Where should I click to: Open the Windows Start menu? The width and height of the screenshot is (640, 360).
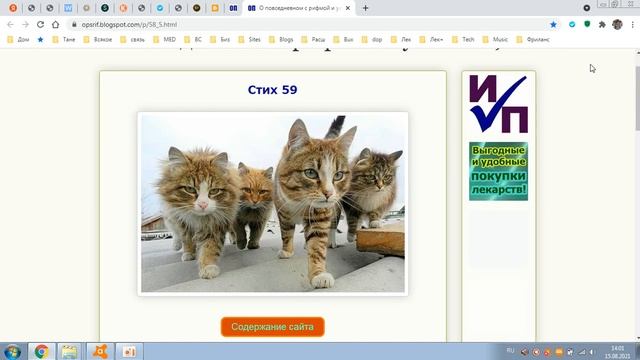click(12, 351)
